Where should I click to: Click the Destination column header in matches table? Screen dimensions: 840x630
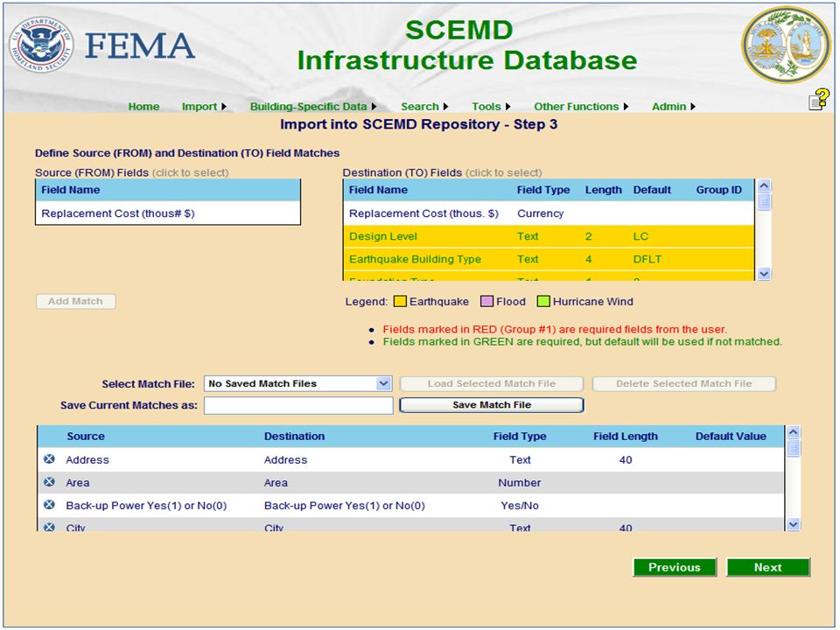coord(294,436)
